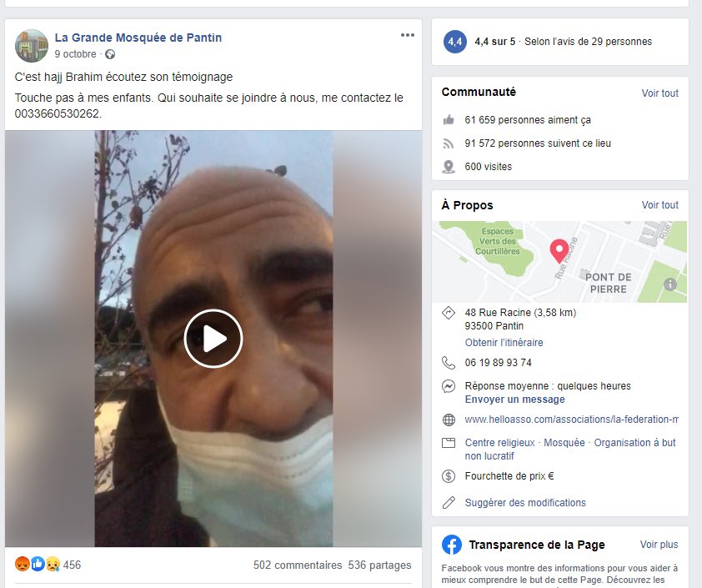Image resolution: width=702 pixels, height=588 pixels.
Task: Play the hajj Brahim video
Action: coord(213,339)
